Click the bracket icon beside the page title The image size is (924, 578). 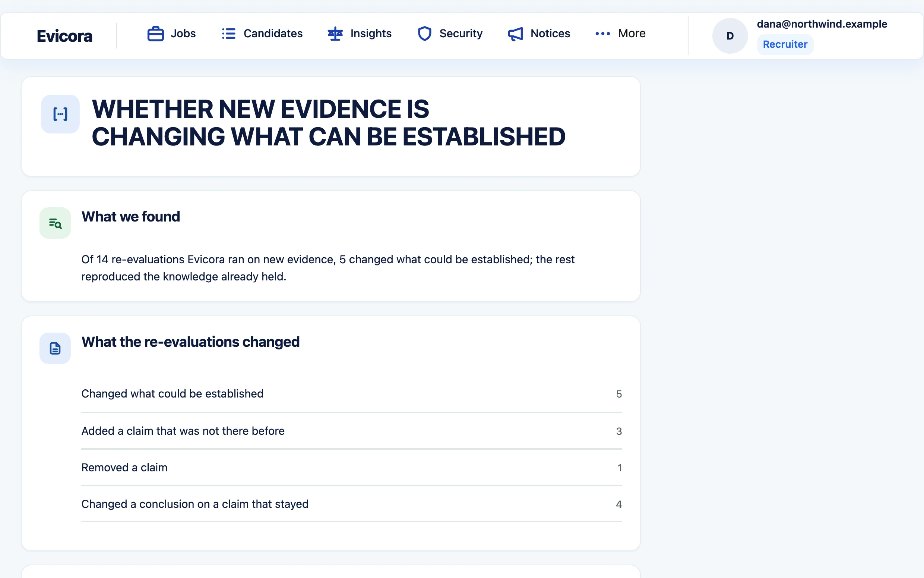[60, 114]
